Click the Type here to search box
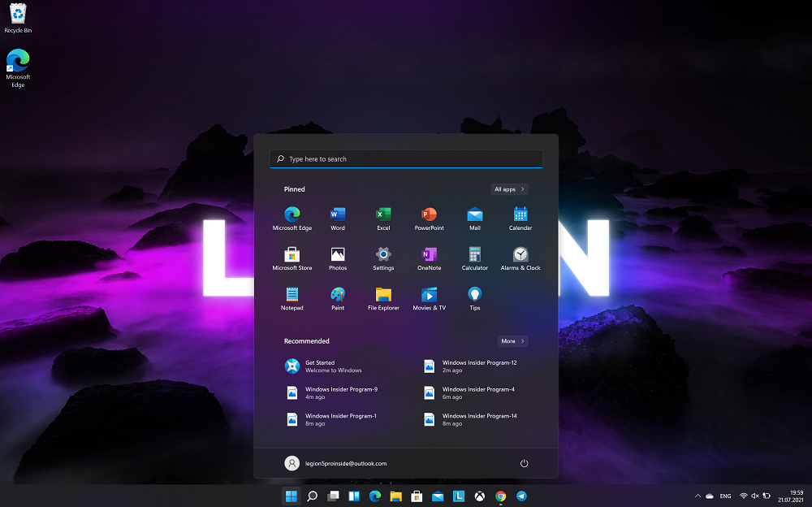This screenshot has height=507, width=812. (x=406, y=159)
